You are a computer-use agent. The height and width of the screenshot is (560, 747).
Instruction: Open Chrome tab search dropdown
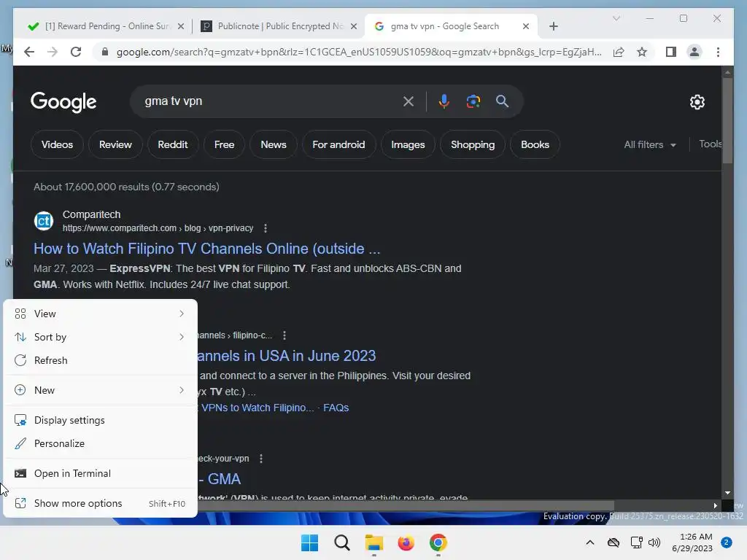pos(616,18)
